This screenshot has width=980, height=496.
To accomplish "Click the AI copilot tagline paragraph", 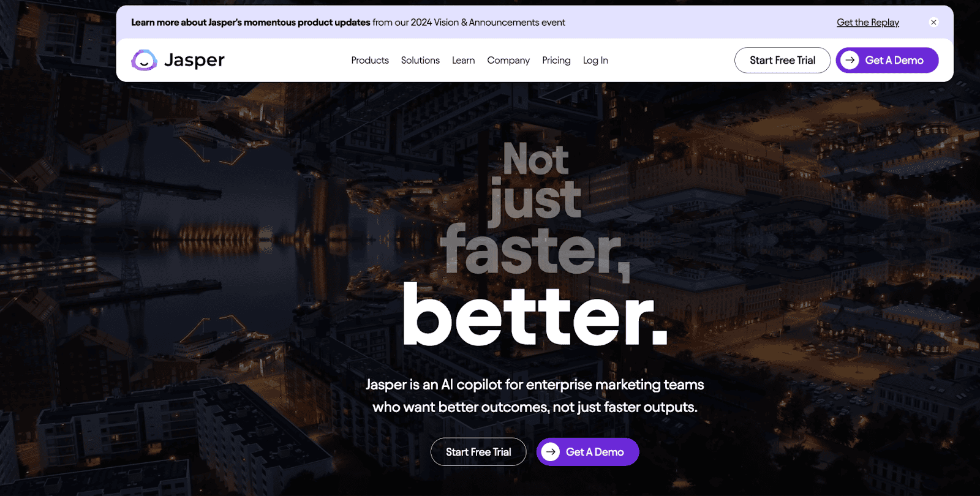I will point(535,396).
